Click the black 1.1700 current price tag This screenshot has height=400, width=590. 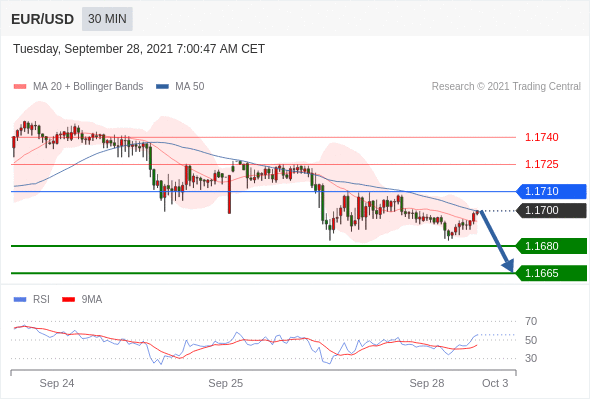pos(551,210)
